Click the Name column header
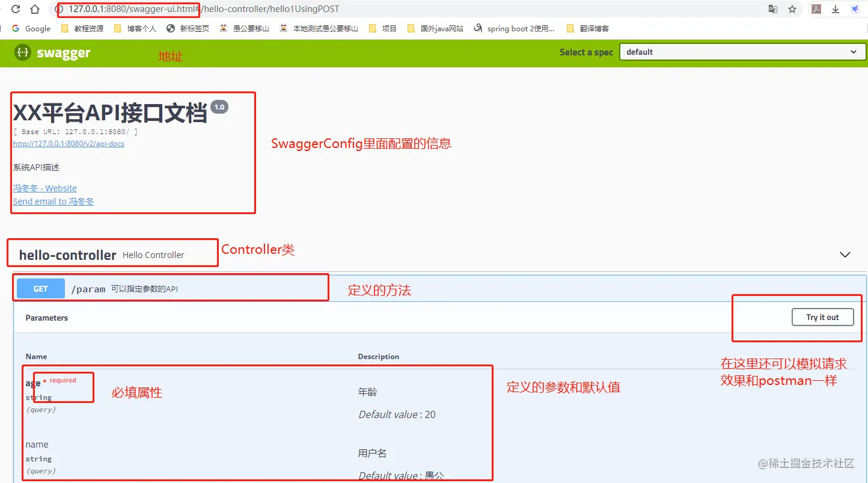This screenshot has width=868, height=483. click(x=36, y=356)
